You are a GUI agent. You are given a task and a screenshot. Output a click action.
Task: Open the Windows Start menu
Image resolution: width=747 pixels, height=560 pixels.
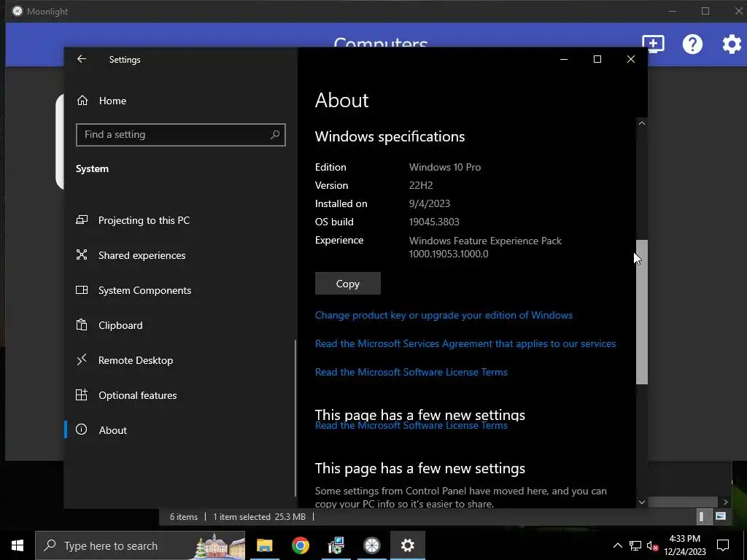[18, 545]
